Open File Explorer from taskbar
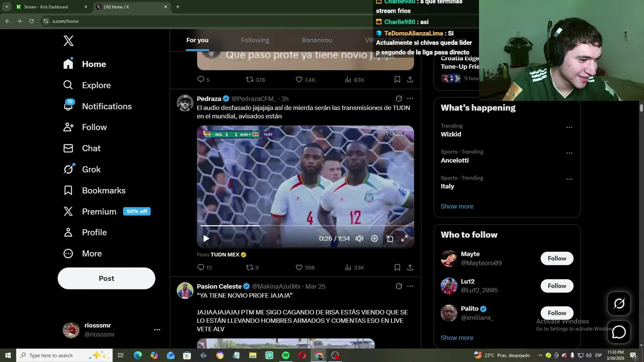644x362 pixels. pos(253,355)
